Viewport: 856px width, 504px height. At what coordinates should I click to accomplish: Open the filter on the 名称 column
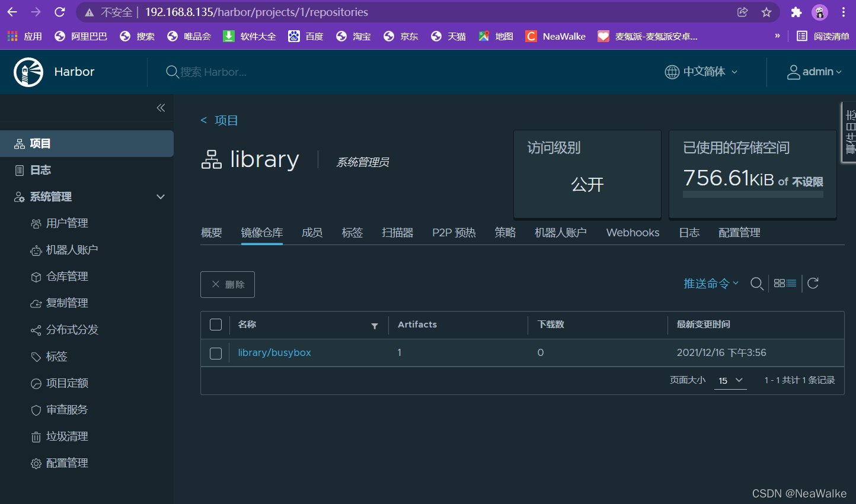(375, 326)
